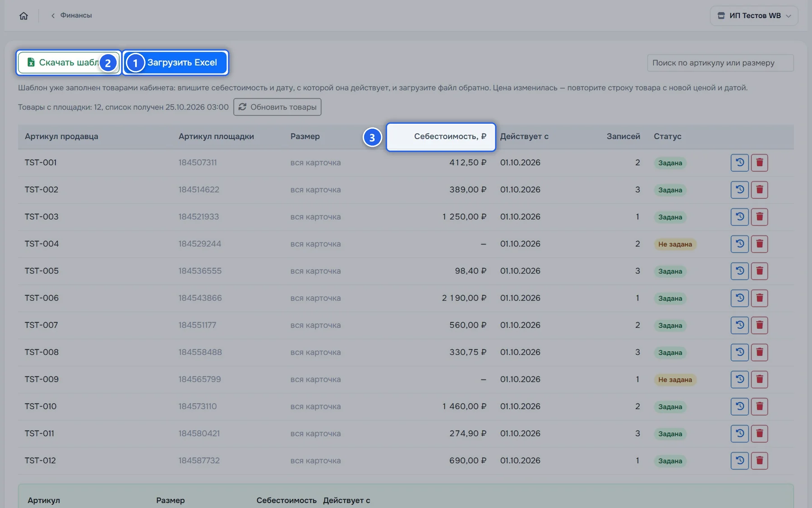Image resolution: width=812 pixels, height=508 pixels.
Task: Delete the TST-007 row
Action: (x=760, y=325)
